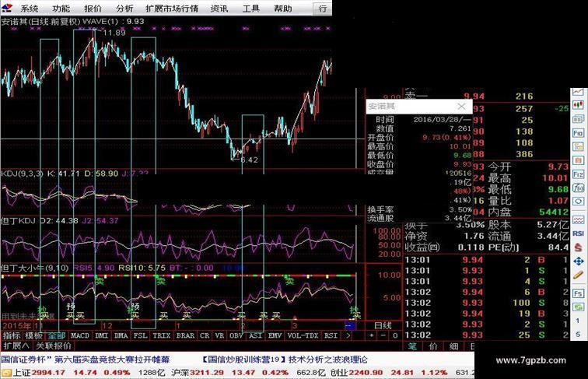Click the multi-window icon in right sidebar
This screenshot has width=588, height=379.
578,119
